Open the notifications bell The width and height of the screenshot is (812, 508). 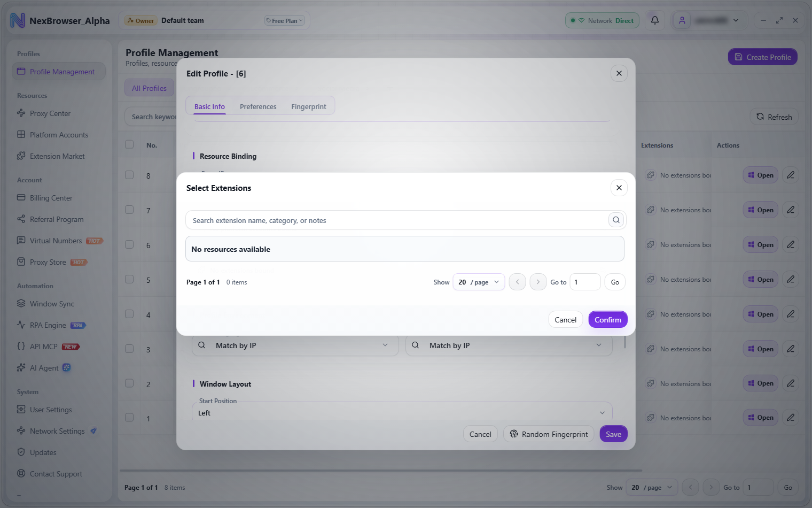click(654, 20)
